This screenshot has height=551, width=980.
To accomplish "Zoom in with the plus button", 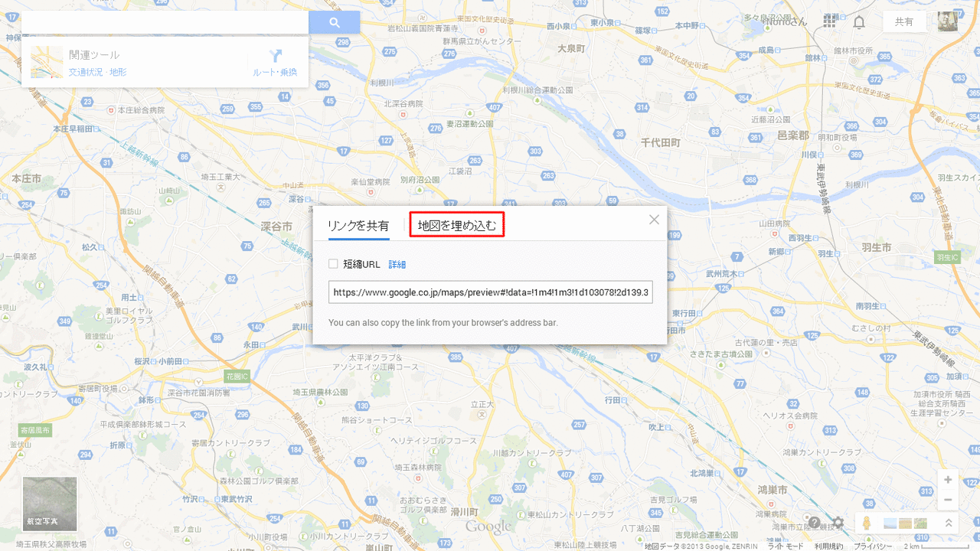I will pos(948,480).
